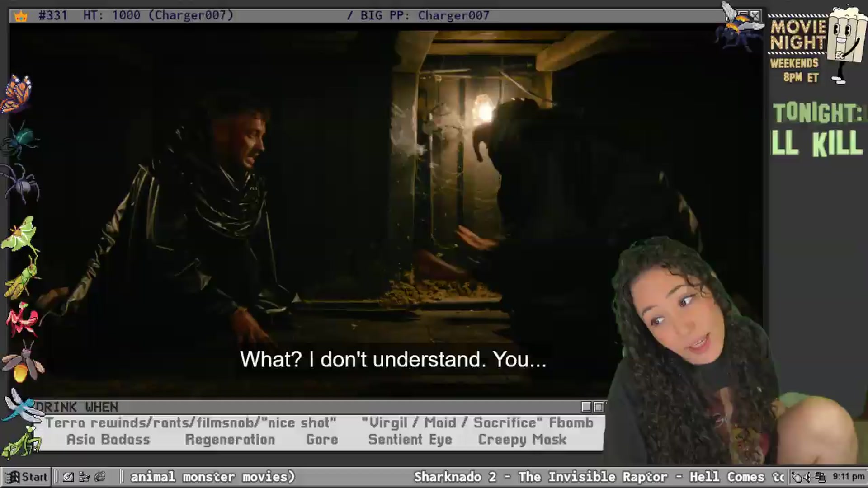Screen dimensions: 868x488
Task: Click the 'Gore' drink rule
Action: coord(322,440)
